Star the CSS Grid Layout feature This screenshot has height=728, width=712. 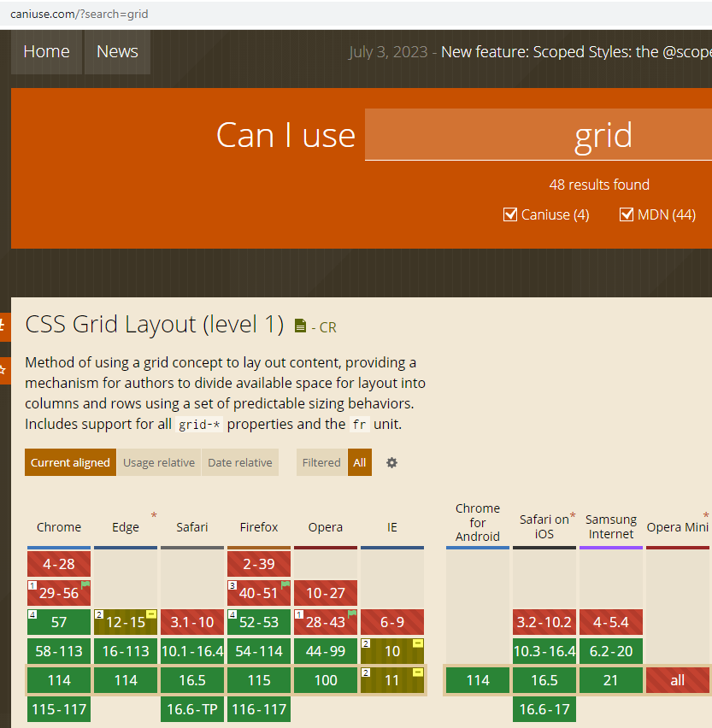3,370
